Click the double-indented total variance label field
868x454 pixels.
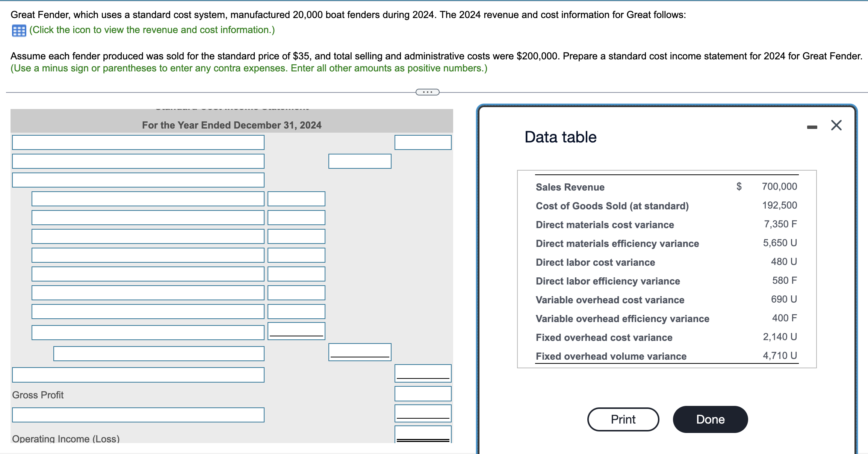pos(159,354)
